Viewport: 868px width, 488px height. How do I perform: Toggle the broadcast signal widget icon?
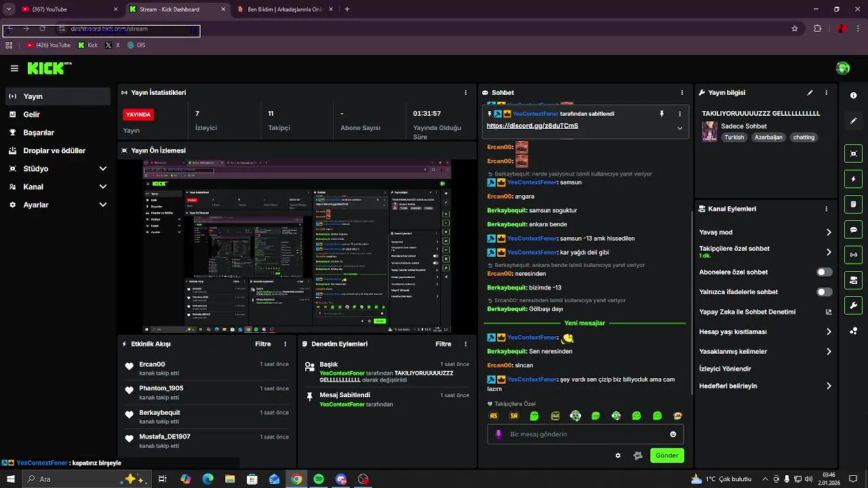[854, 255]
